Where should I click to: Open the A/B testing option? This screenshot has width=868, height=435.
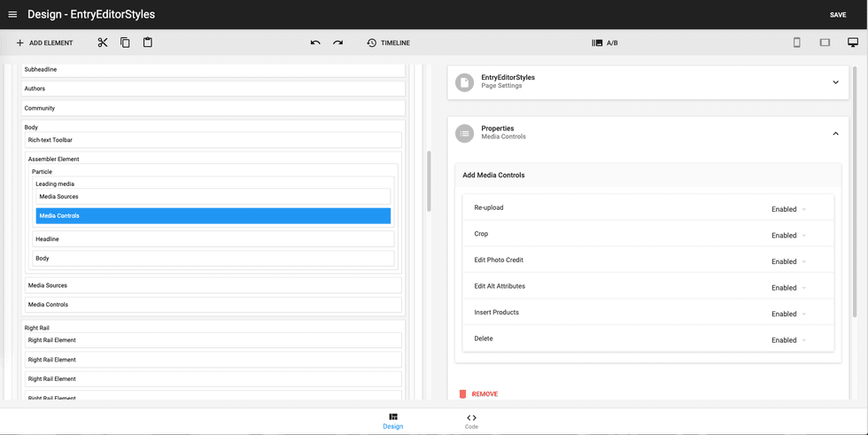coord(605,43)
